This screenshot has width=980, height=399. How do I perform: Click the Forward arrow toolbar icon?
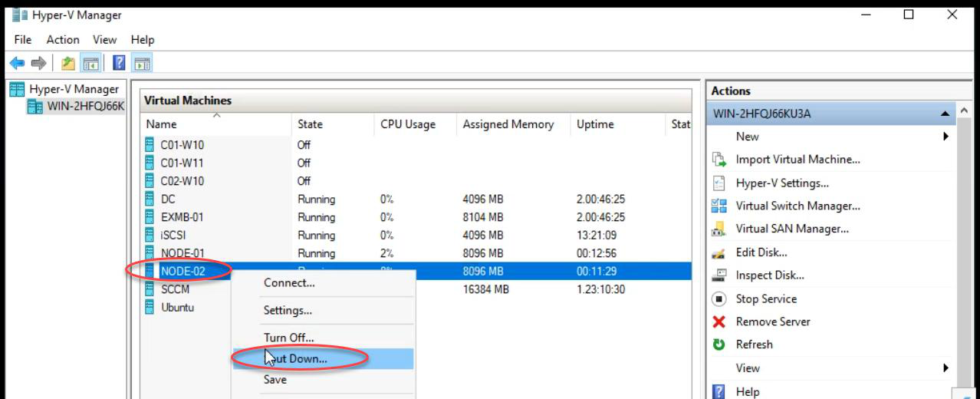(x=38, y=63)
